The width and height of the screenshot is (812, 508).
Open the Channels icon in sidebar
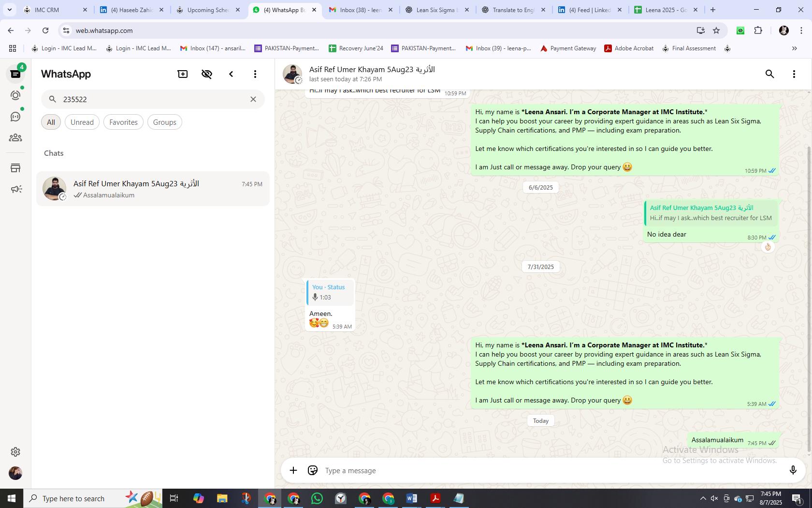15,117
